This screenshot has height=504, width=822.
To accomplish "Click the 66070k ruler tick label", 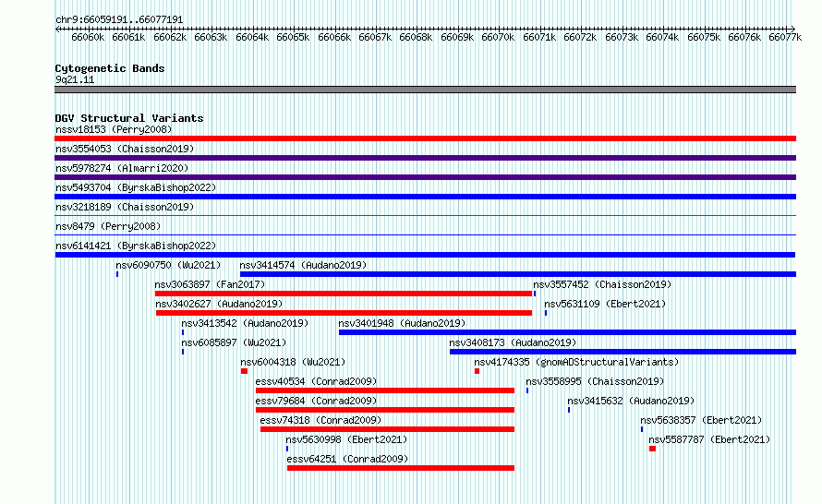I will coord(498,37).
